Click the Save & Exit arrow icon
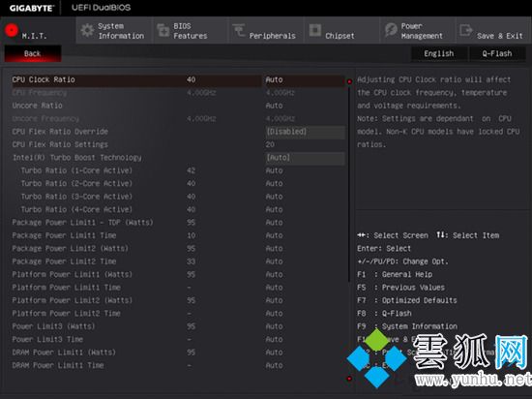 click(466, 30)
